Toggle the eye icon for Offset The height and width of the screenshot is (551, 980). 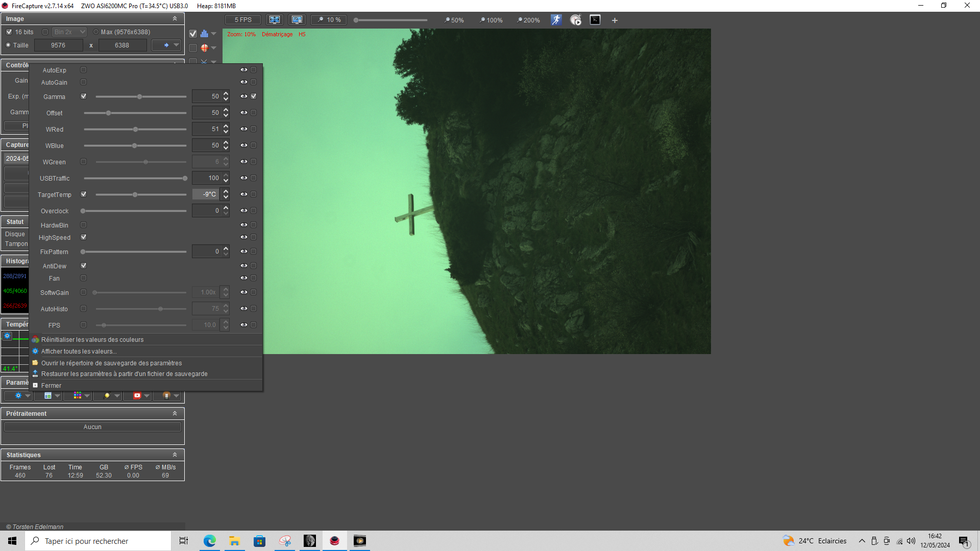coord(244,113)
